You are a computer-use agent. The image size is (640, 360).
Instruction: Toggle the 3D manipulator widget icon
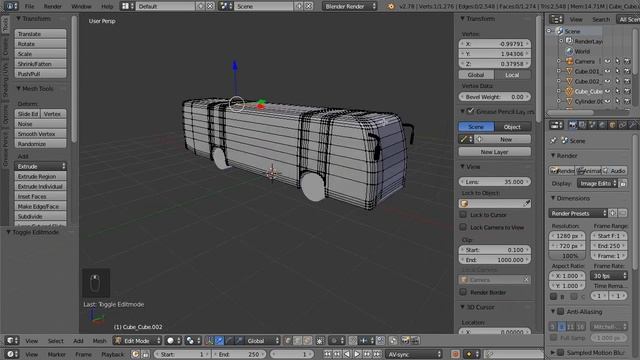tap(209, 340)
